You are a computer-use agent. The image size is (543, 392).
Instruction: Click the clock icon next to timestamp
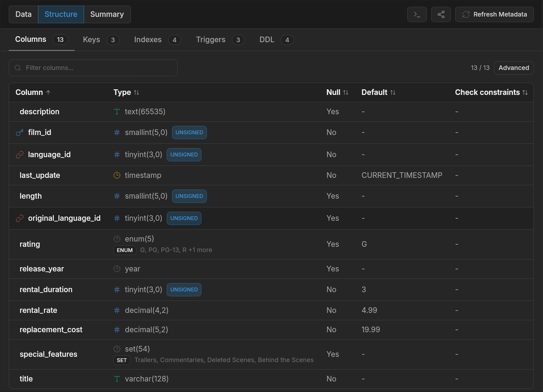tap(117, 175)
